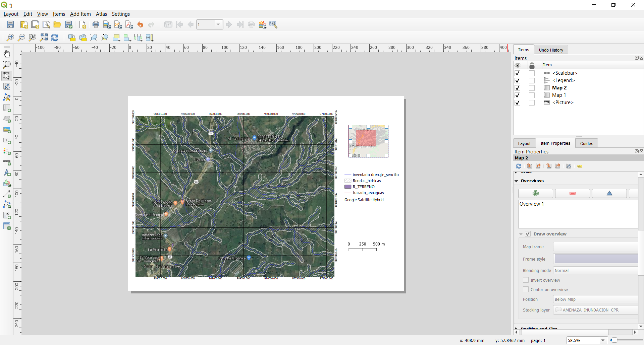
Task: Open the Atlas menu
Action: pos(101,14)
